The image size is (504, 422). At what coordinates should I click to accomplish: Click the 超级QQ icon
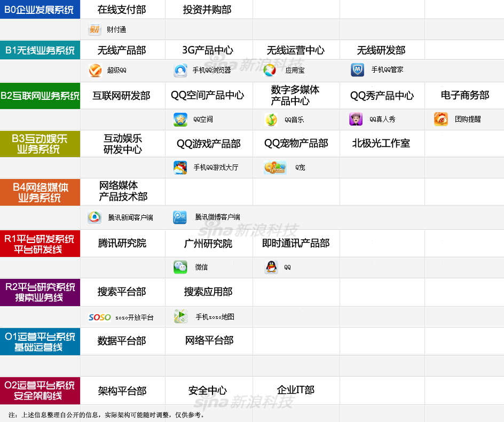tap(95, 70)
